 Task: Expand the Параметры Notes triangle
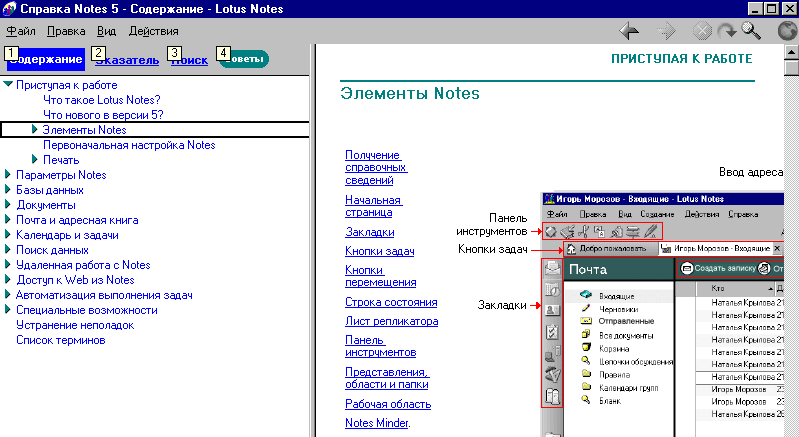click(x=8, y=174)
